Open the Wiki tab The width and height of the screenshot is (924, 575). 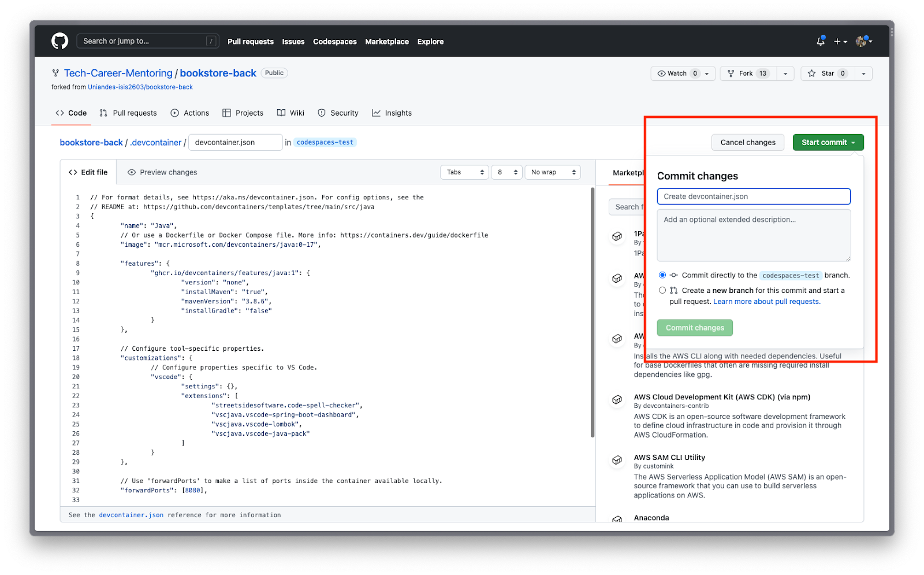tap(290, 113)
